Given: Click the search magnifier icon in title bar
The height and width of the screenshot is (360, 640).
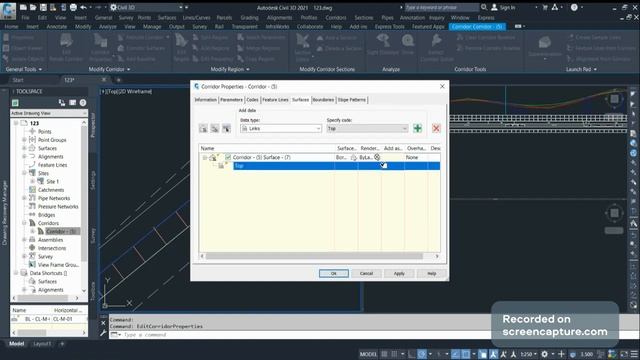Looking at the screenshot, I should coord(484,7).
